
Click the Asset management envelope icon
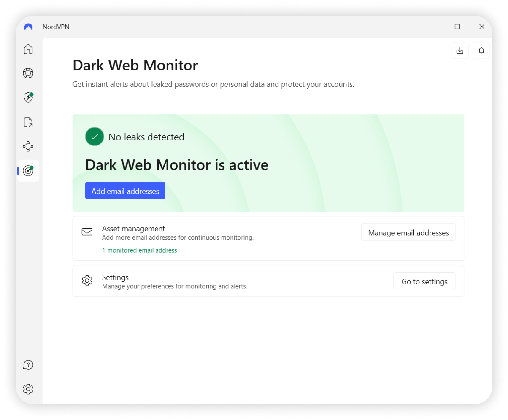point(87,232)
